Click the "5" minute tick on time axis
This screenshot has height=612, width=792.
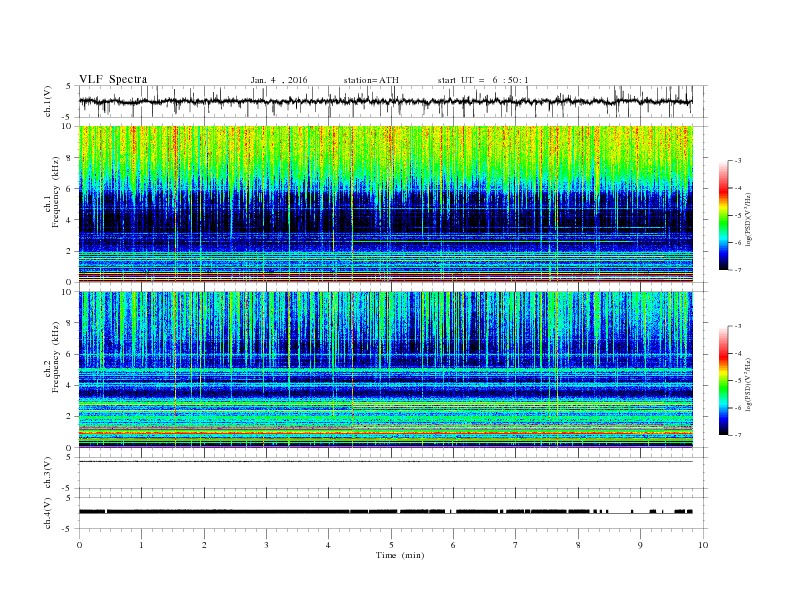coord(391,545)
